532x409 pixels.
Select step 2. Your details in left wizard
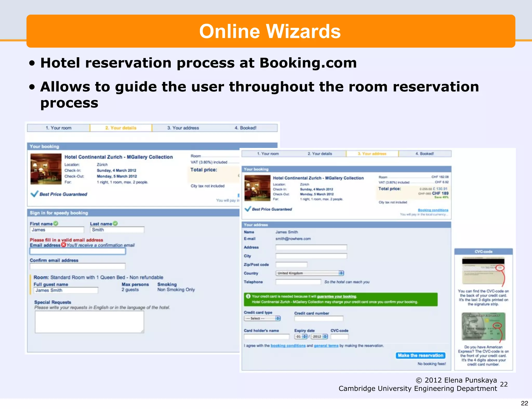click(121, 128)
